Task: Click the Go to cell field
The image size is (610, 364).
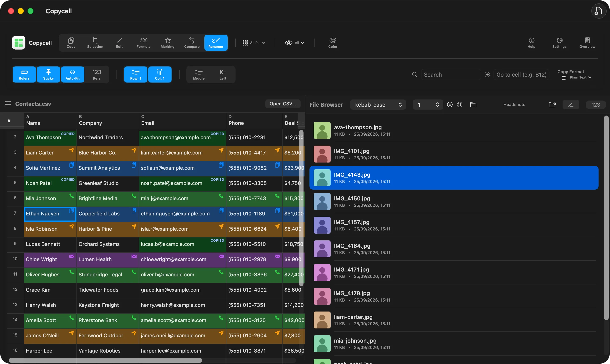Action: pyautogui.click(x=521, y=74)
